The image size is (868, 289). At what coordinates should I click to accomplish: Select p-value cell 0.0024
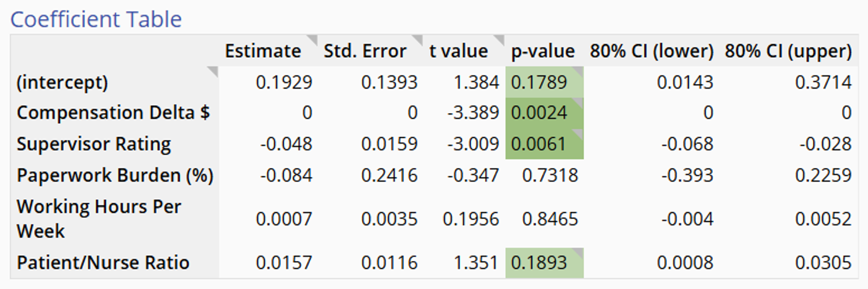click(x=544, y=112)
